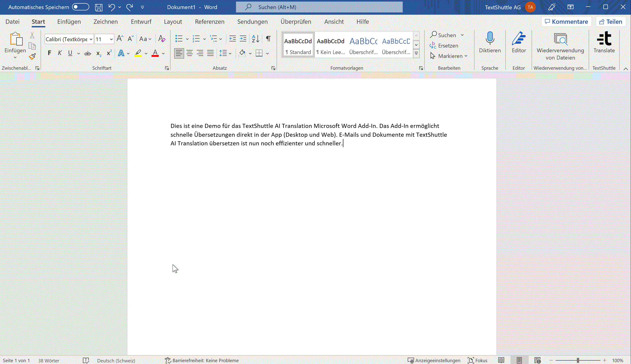
Task: Open Markieren dropdown
Action: pyautogui.click(x=449, y=56)
